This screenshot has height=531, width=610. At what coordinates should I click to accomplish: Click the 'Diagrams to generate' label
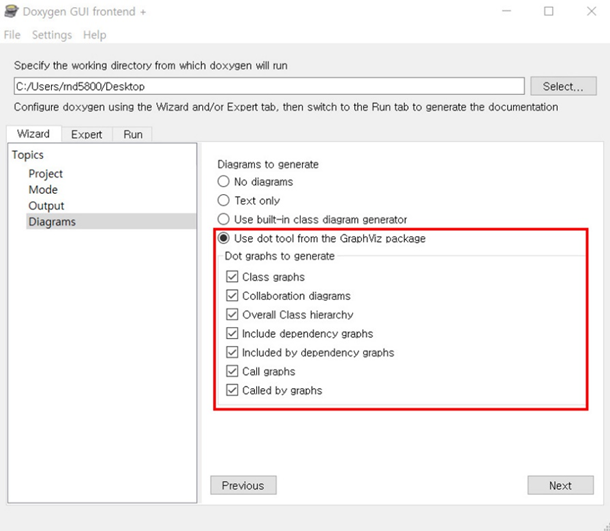(268, 164)
